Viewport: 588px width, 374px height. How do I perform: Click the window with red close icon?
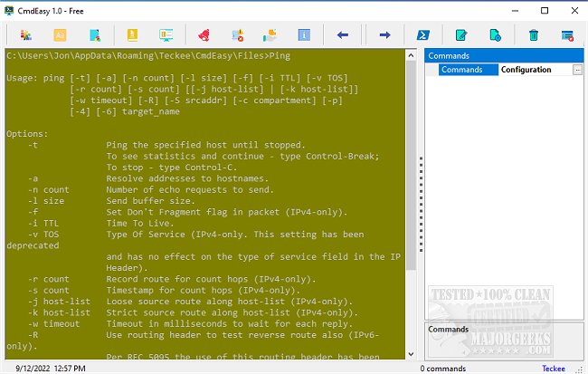point(567,35)
